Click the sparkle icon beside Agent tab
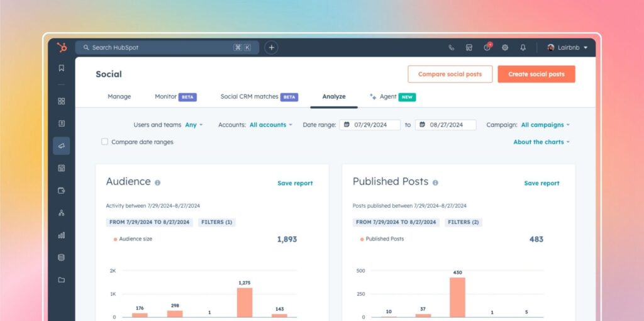The height and width of the screenshot is (321, 644). [373, 96]
